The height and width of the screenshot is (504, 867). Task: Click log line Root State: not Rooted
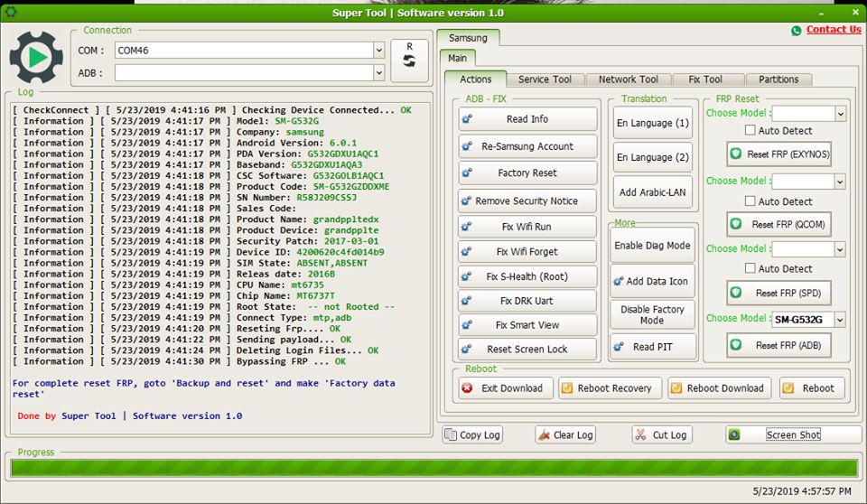(x=203, y=306)
